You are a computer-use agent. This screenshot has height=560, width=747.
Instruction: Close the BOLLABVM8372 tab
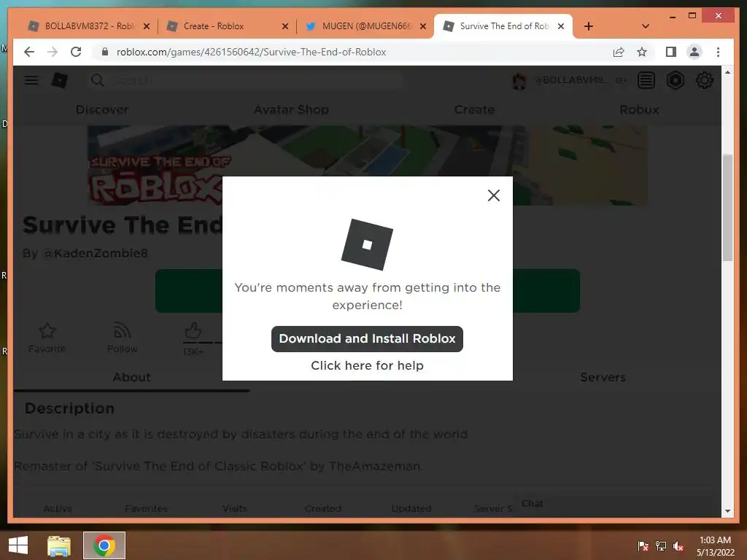point(147,26)
